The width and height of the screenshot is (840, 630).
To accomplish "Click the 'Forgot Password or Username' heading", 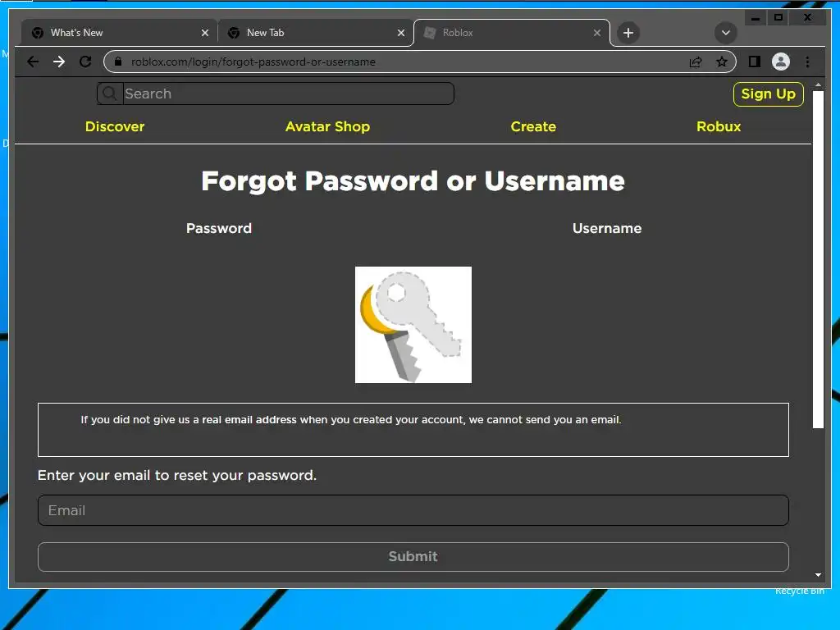I will 413,181.
